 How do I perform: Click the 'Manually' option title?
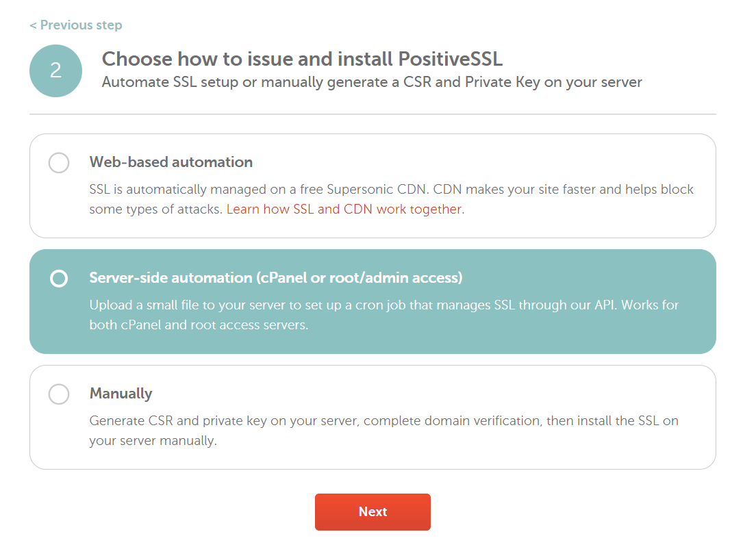click(121, 394)
